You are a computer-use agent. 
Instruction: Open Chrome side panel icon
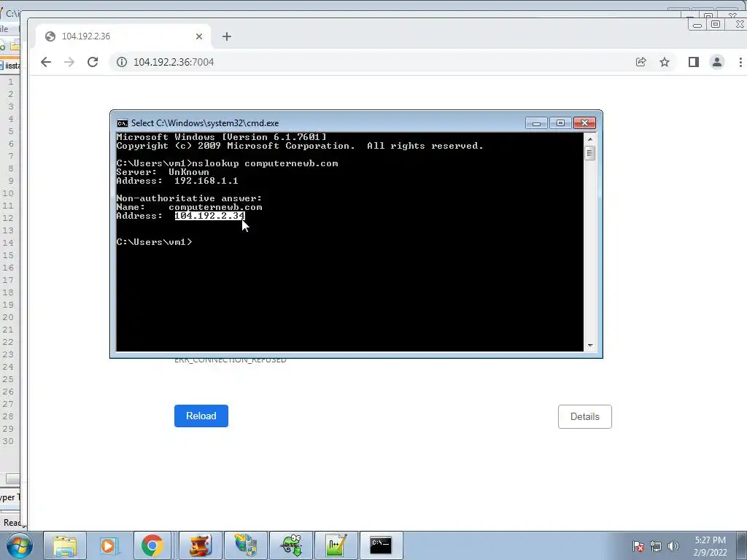click(x=694, y=62)
